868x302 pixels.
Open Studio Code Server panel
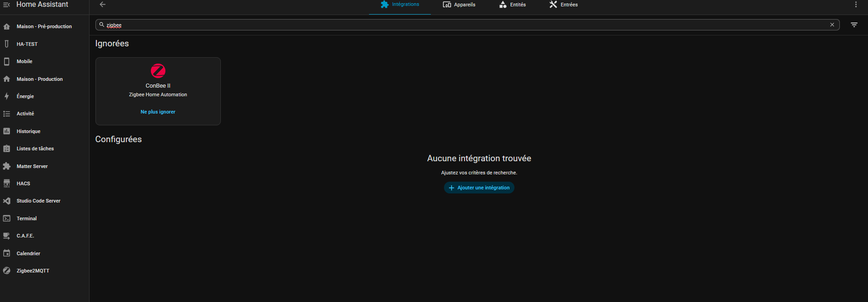pos(38,201)
